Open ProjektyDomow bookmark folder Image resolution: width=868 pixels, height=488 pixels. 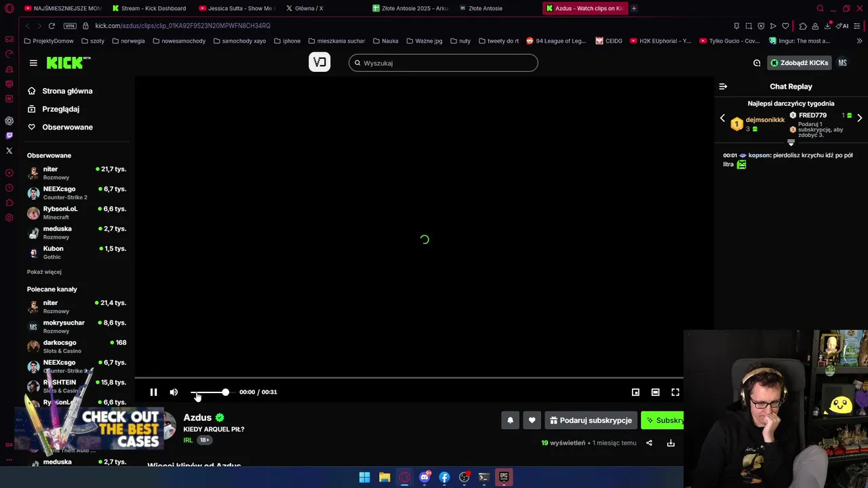pos(49,41)
